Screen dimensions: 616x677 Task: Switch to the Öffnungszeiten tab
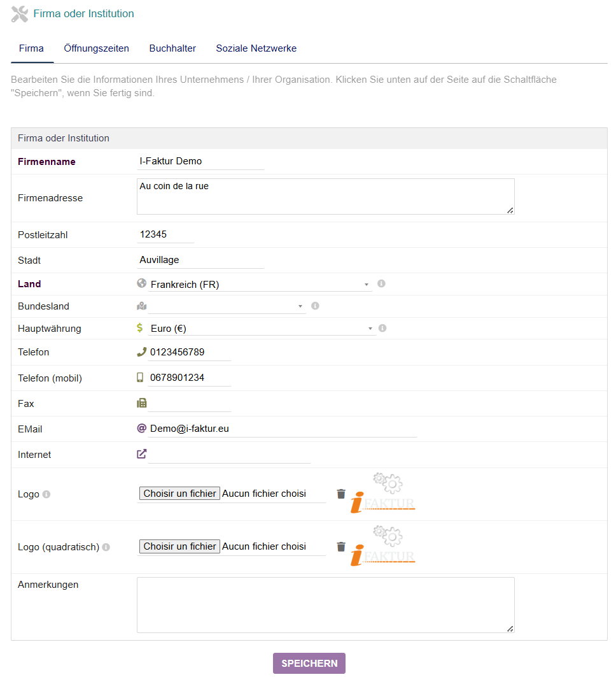point(96,48)
